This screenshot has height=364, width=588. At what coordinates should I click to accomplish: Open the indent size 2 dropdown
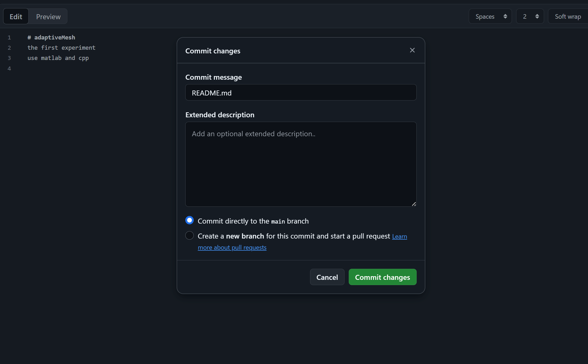tap(530, 16)
